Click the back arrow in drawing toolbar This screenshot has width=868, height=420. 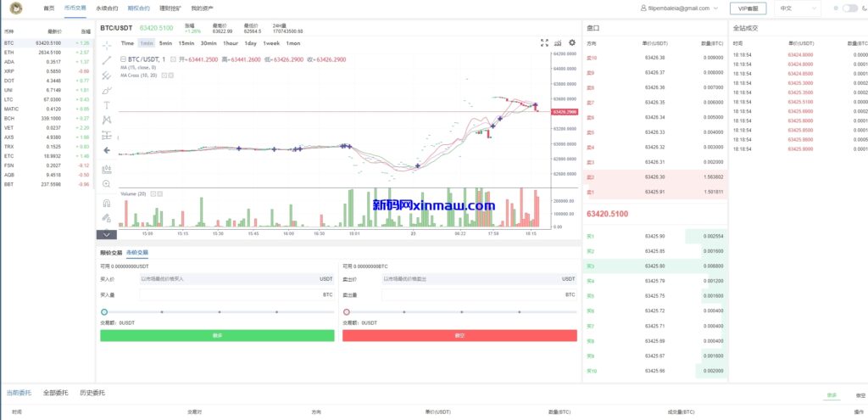point(107,150)
